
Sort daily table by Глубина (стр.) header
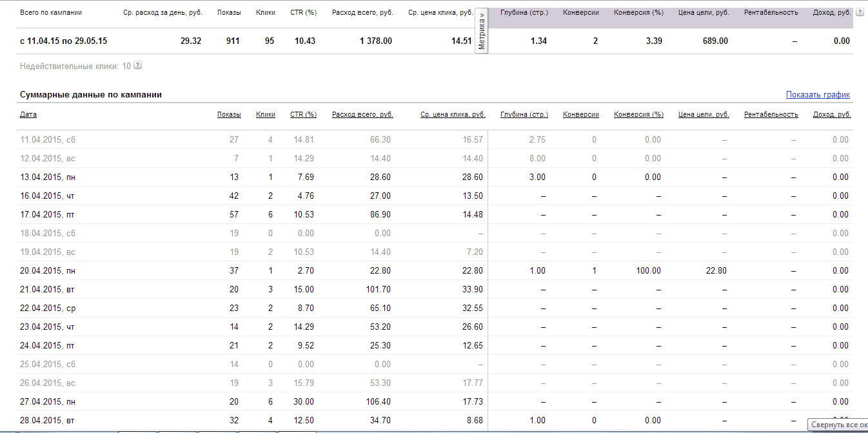pyautogui.click(x=524, y=115)
